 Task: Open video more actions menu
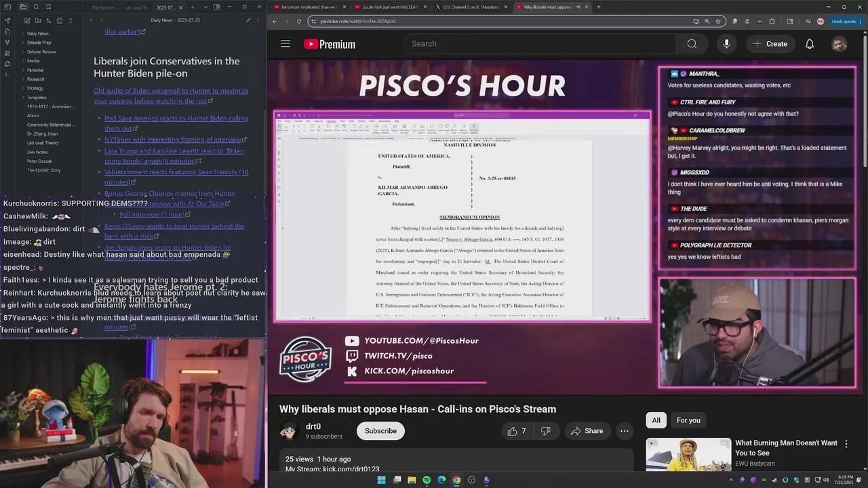point(625,431)
